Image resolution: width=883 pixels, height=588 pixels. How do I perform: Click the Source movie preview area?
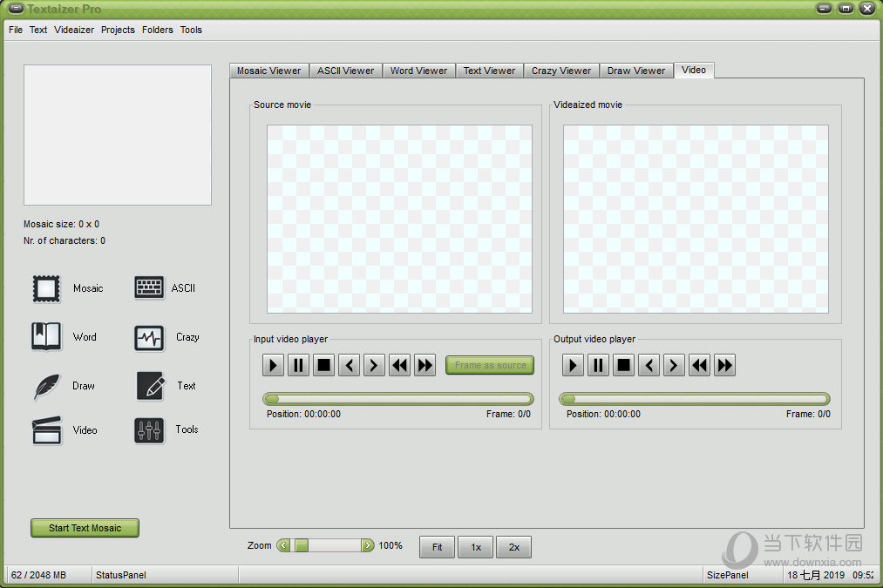pos(399,219)
